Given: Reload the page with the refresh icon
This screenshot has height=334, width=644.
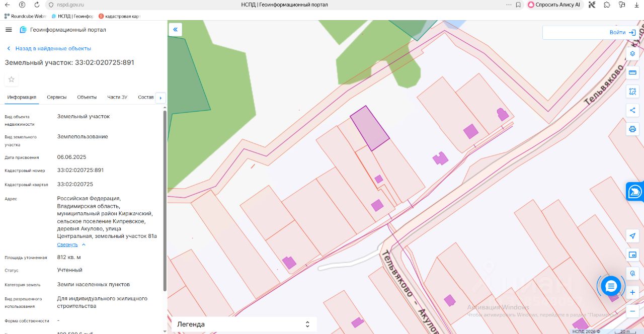Looking at the screenshot, I should click(x=37, y=5).
